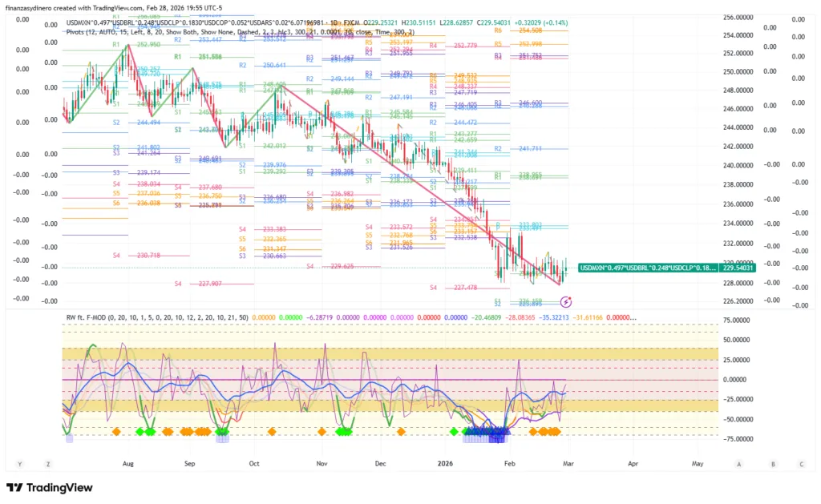Select the C scale button at bottom right
This screenshot has height=504, width=821.
click(x=801, y=463)
